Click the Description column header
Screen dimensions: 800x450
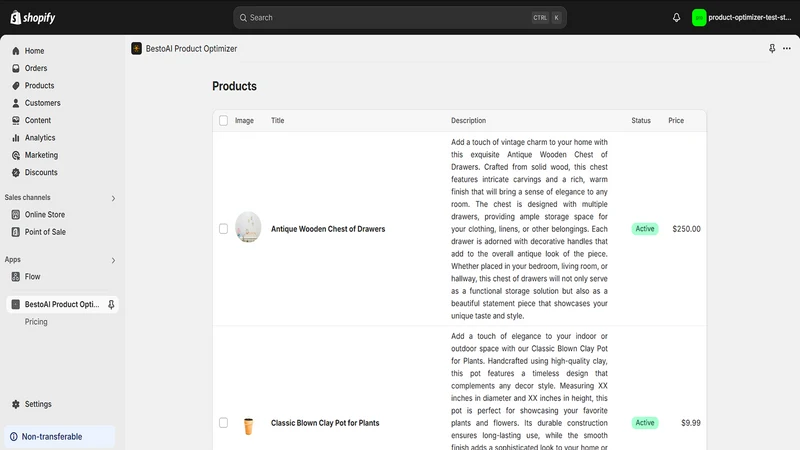468,120
